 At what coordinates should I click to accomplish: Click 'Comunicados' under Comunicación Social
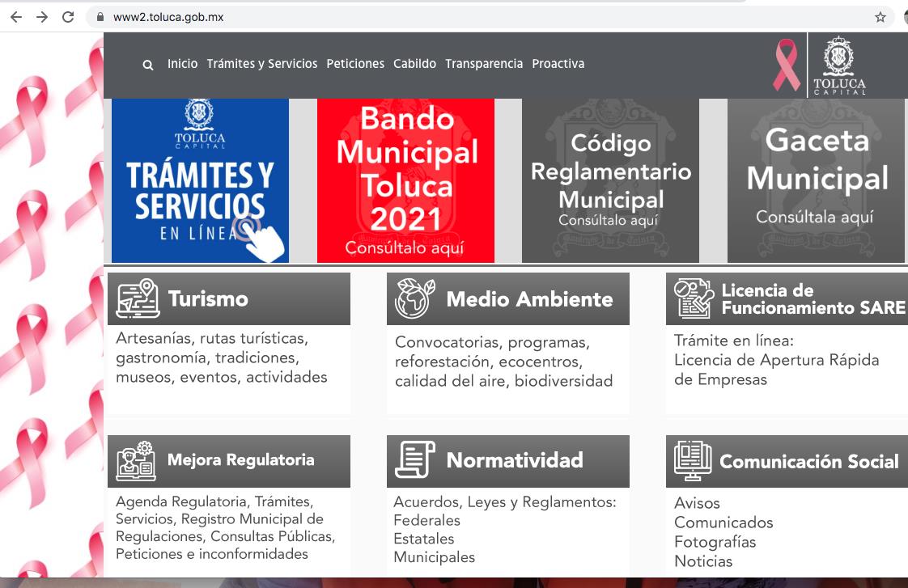click(x=723, y=522)
